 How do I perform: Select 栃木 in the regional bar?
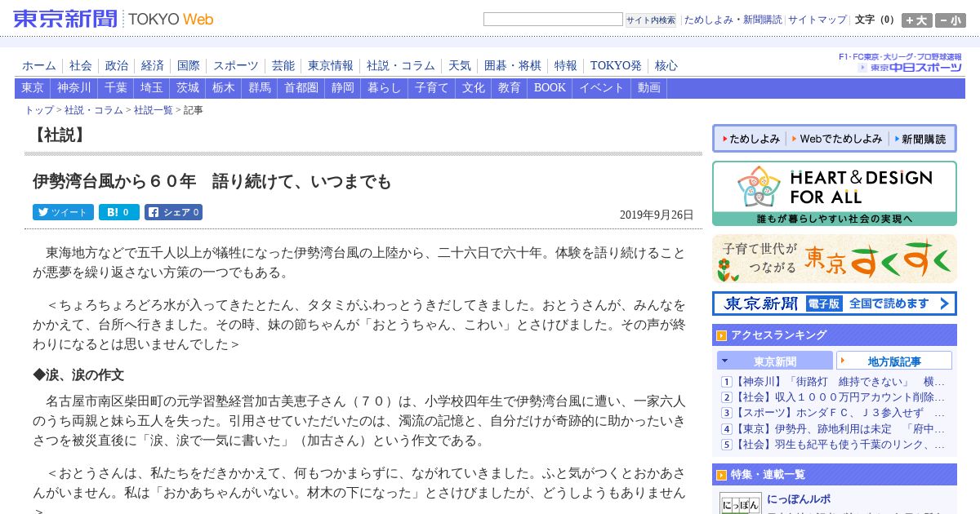tap(224, 88)
